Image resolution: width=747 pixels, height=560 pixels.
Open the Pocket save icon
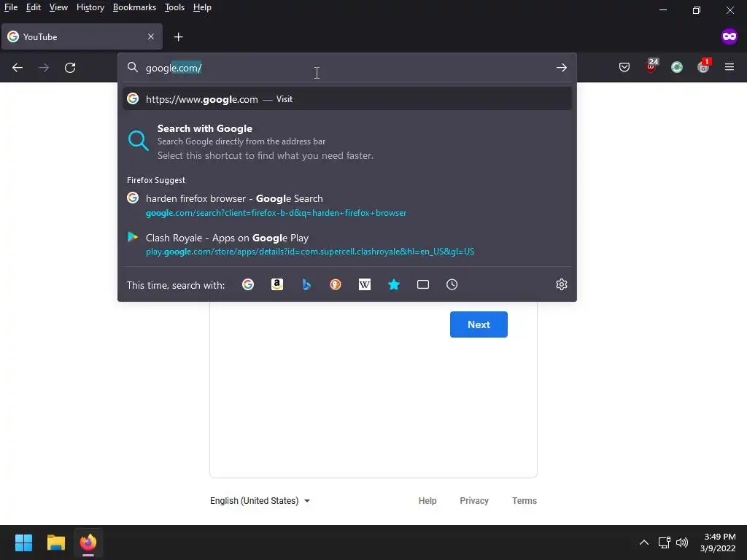(624, 67)
